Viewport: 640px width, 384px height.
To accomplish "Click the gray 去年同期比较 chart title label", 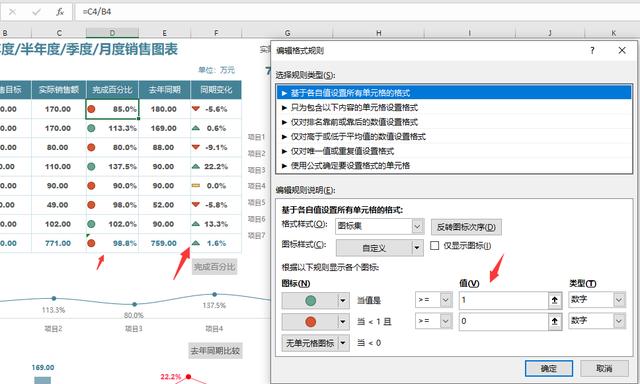I will (x=215, y=351).
